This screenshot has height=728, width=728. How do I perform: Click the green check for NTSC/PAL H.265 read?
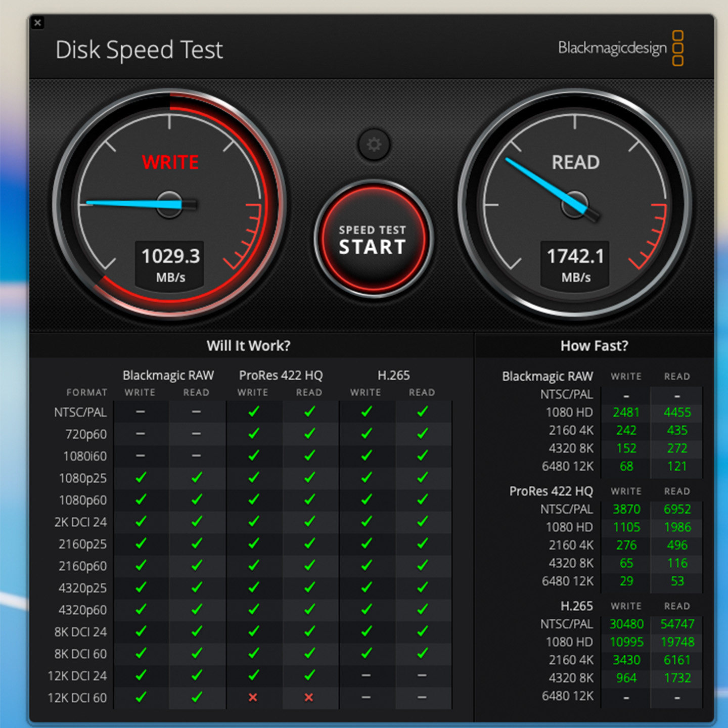pos(422,412)
